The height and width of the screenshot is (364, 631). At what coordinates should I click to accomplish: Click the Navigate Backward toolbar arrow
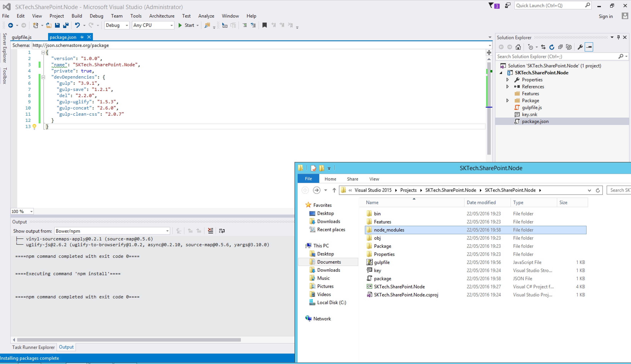tap(10, 25)
